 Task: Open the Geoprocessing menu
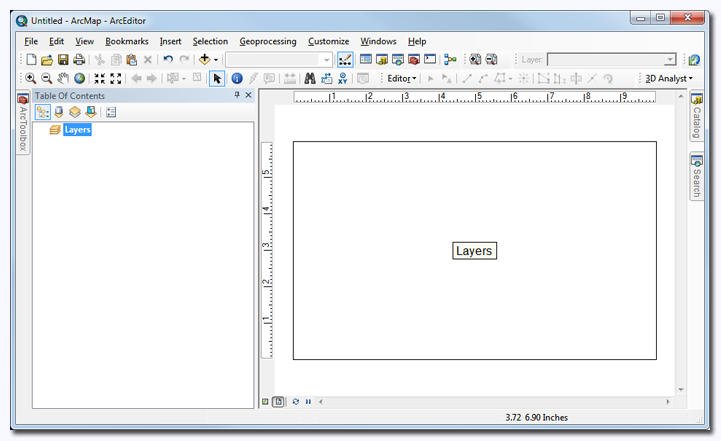click(267, 41)
